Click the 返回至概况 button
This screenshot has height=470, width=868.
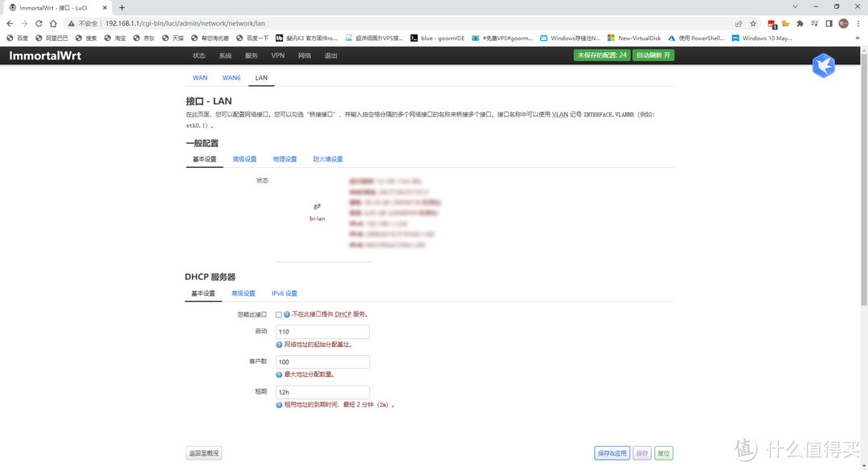203,453
